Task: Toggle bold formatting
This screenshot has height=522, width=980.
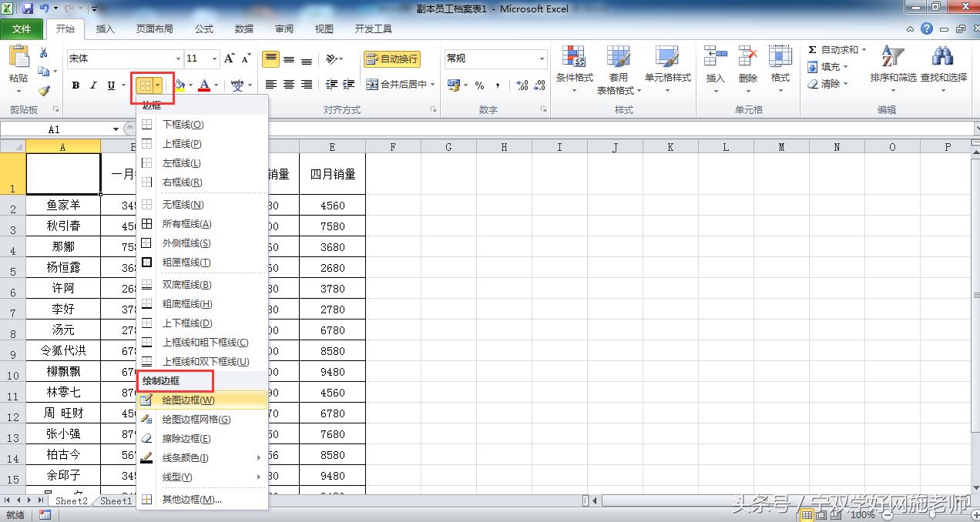Action: pos(75,85)
